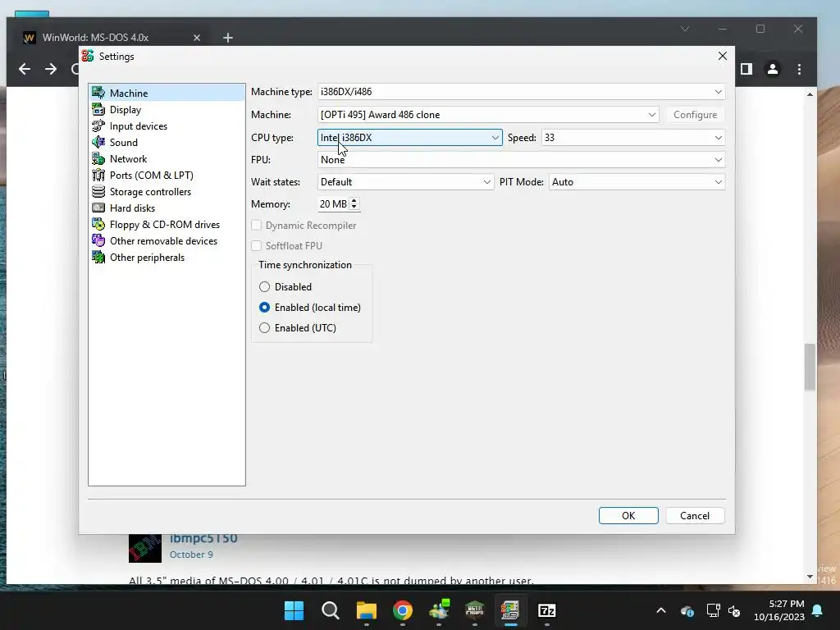Click the browser page scrollbar thumb

point(810,367)
